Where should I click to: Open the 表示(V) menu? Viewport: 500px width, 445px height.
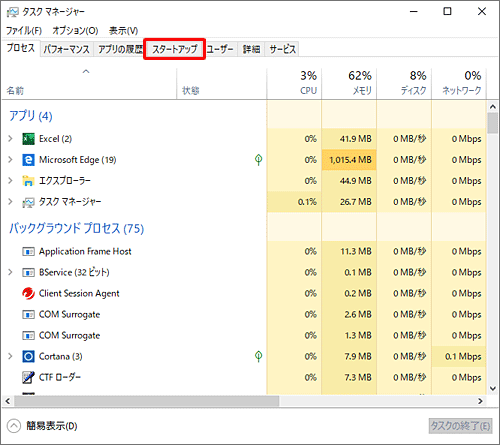coord(123,31)
